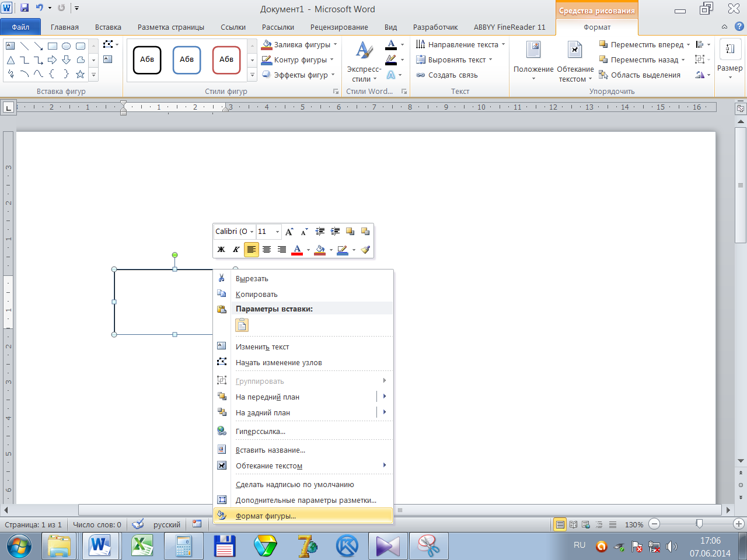Select the star shape in the shapes gallery
The width and height of the screenshot is (747, 560).
(81, 74)
